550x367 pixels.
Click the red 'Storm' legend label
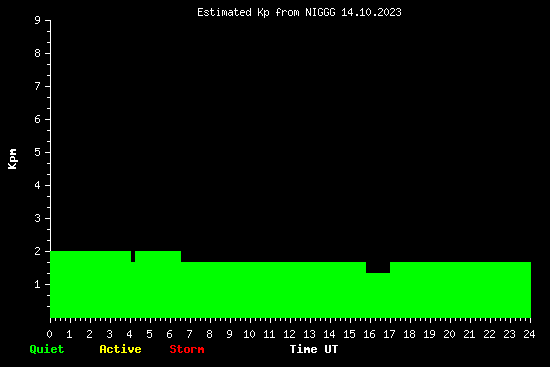187,349
